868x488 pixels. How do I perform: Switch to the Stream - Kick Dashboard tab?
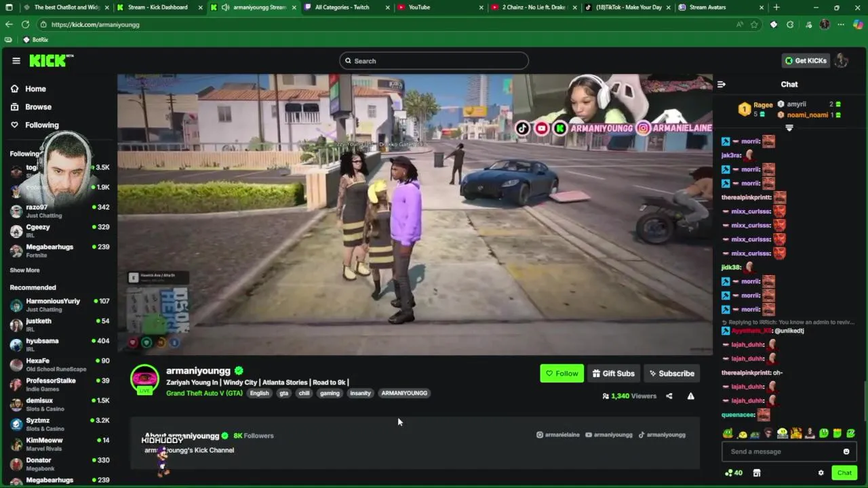[x=158, y=7]
